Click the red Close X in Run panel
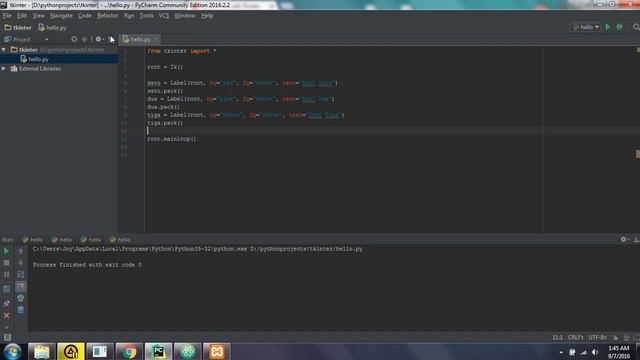The height and width of the screenshot is (360, 640). tap(7, 316)
